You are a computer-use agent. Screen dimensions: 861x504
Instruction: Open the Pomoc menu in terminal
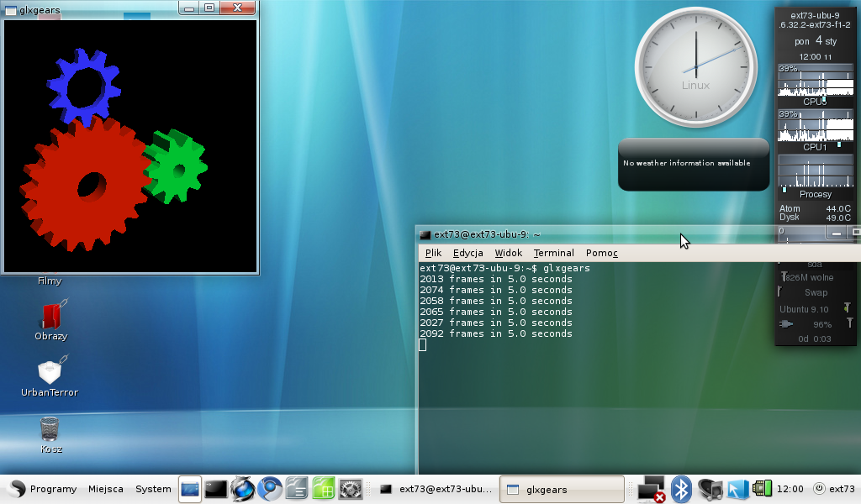click(x=602, y=253)
